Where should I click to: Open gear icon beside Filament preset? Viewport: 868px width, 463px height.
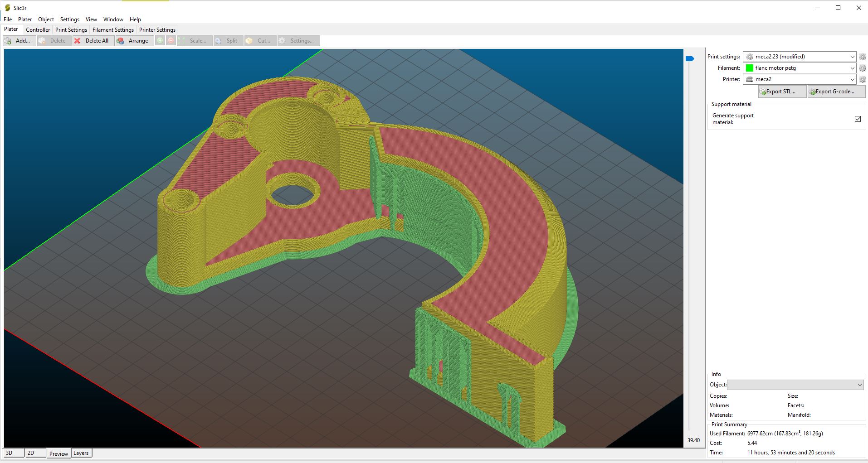point(862,68)
